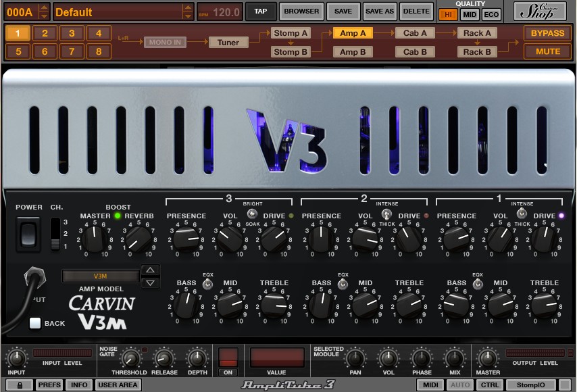Click the lock icon in bottom bar
This screenshot has width=577, height=392.
pyautogui.click(x=19, y=385)
